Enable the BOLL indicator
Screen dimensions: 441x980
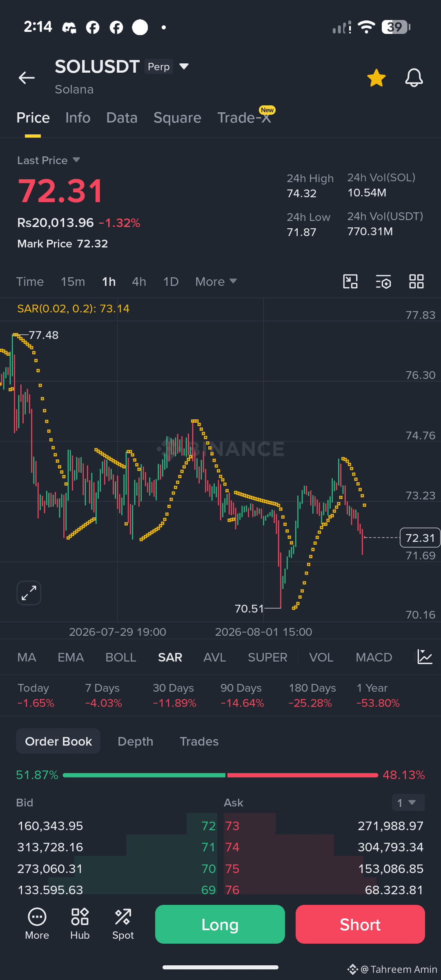[x=120, y=657]
